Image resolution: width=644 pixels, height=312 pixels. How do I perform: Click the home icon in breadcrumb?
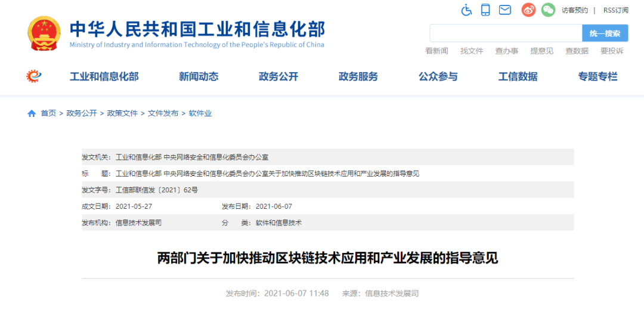(x=32, y=113)
